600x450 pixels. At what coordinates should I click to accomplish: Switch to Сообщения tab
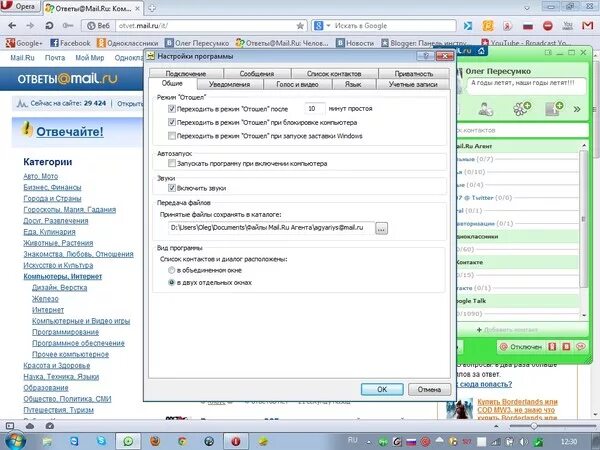coord(257,73)
